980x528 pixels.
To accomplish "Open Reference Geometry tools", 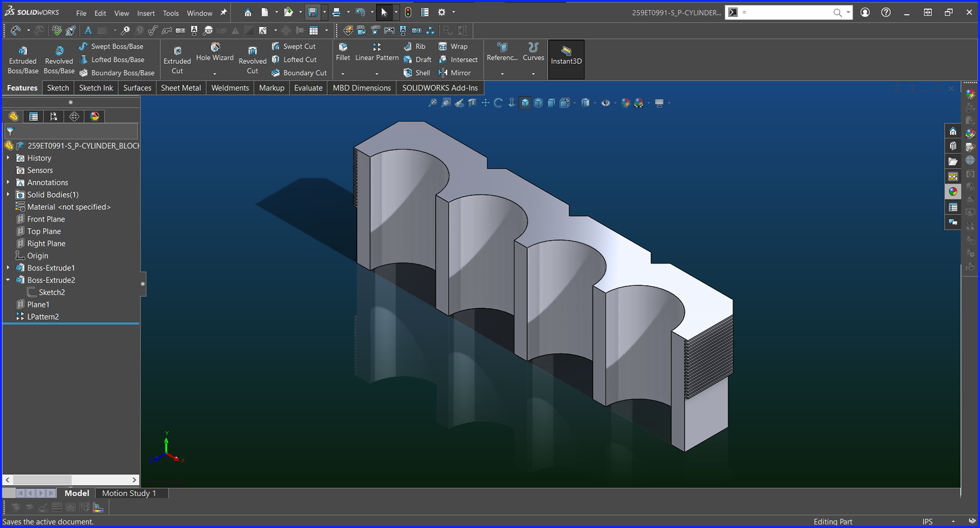I will [502, 53].
